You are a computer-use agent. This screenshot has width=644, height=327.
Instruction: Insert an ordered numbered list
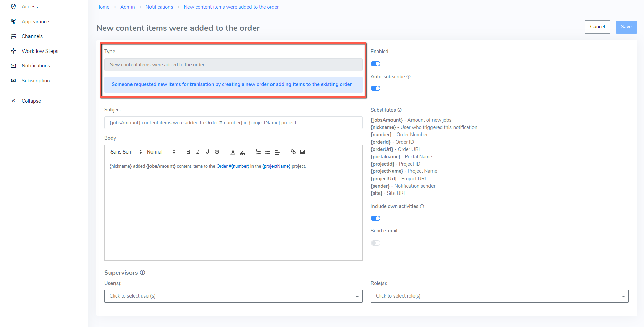point(258,152)
